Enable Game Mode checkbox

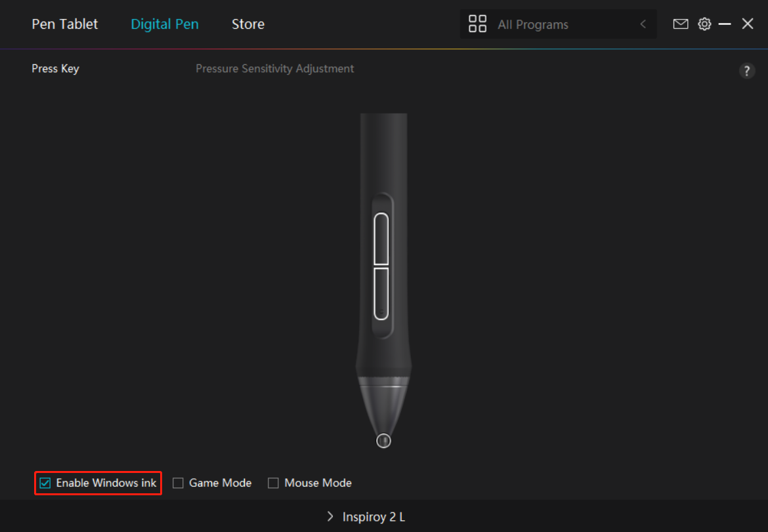click(178, 483)
